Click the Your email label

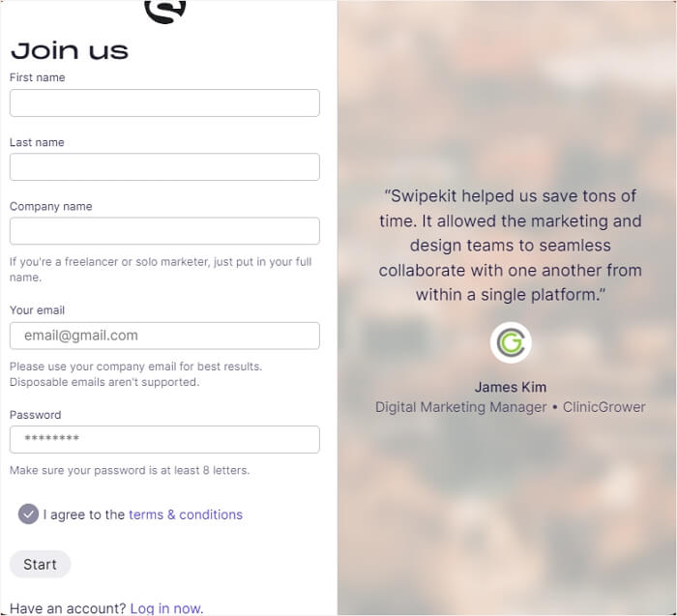click(x=37, y=310)
